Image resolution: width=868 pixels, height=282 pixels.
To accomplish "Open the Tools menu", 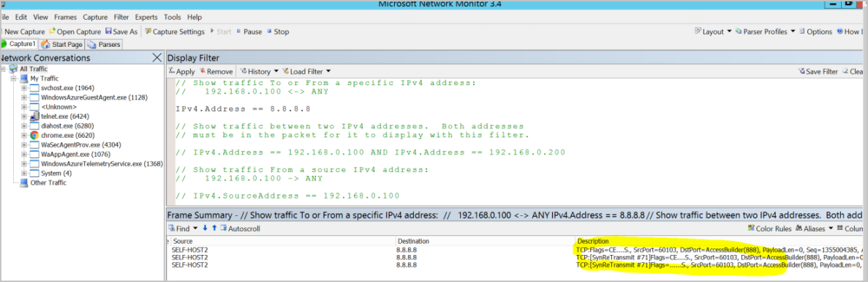I will pos(173,17).
